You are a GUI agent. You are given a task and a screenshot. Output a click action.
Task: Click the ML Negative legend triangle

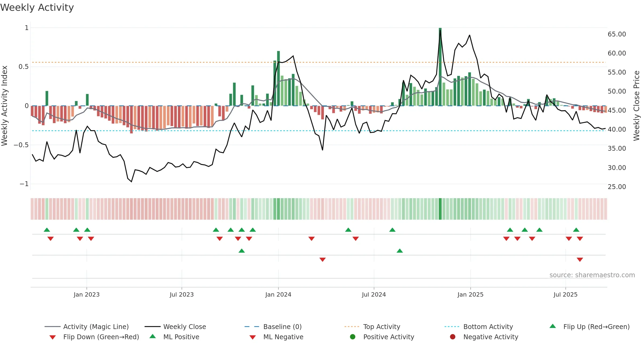(253, 337)
